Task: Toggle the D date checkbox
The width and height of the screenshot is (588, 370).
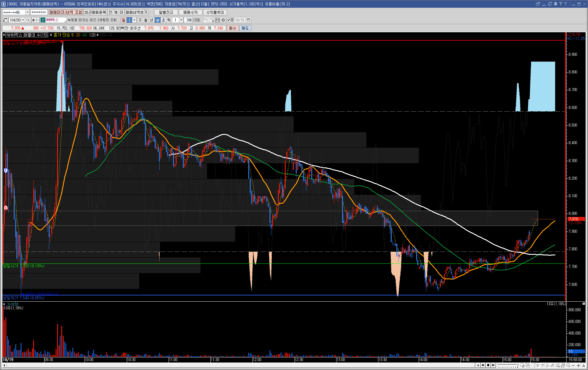Action: click(x=229, y=20)
